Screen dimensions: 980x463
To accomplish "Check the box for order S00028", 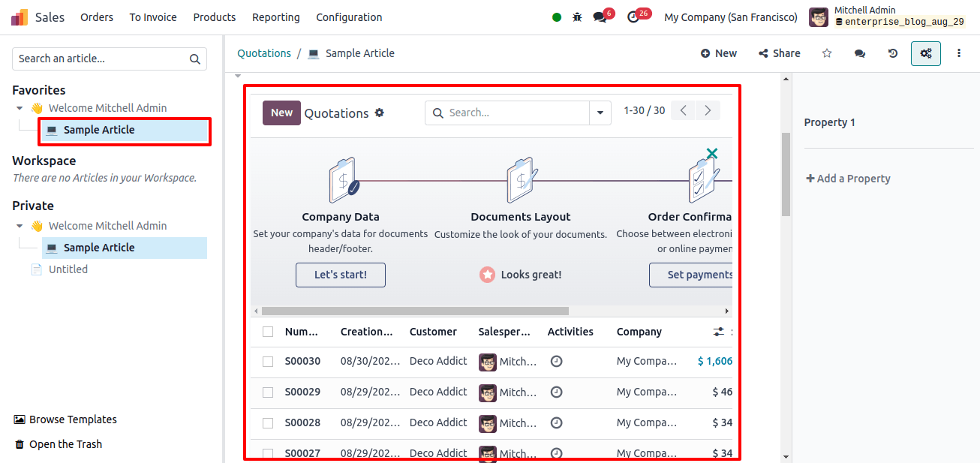I will pos(268,423).
